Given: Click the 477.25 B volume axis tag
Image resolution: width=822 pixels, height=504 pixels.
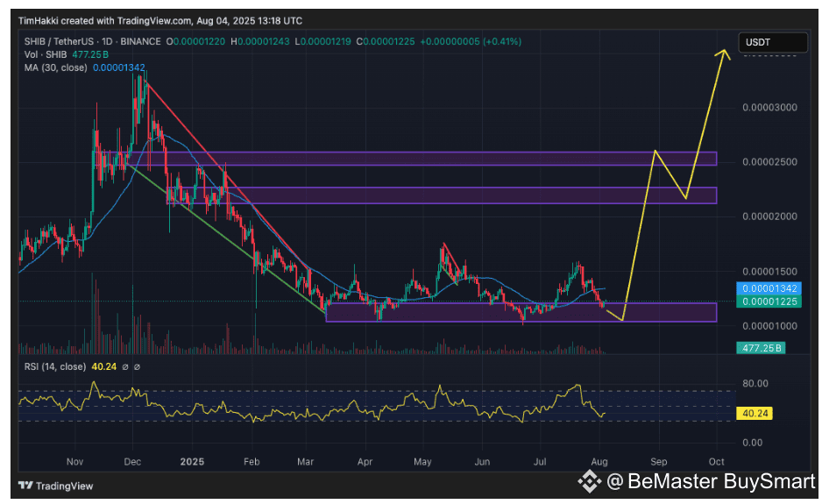Looking at the screenshot, I should pos(762,348).
